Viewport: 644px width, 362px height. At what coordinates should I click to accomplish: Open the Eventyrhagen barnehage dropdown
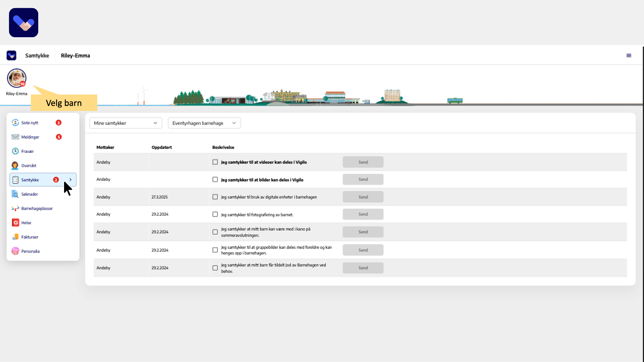click(x=204, y=123)
